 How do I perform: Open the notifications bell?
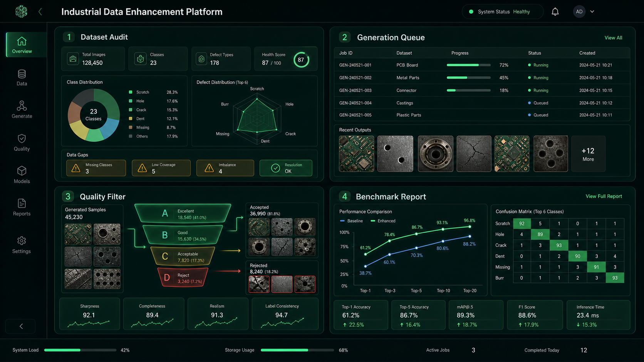tap(555, 12)
